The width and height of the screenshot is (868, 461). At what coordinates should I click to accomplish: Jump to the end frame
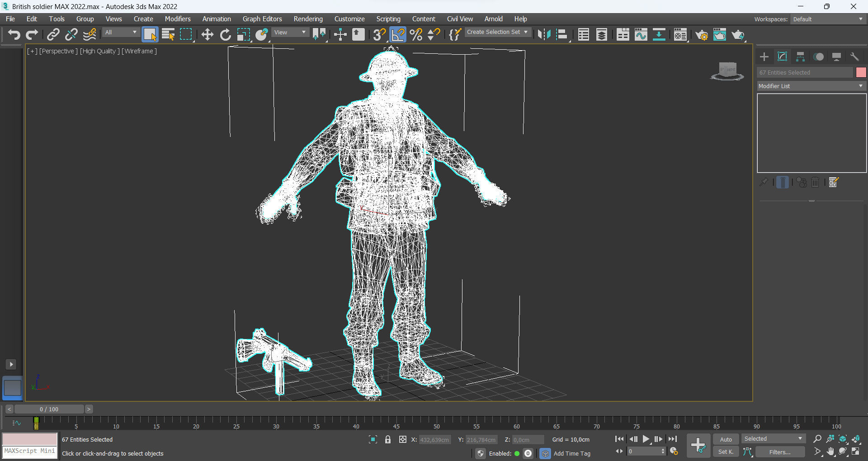(673, 439)
